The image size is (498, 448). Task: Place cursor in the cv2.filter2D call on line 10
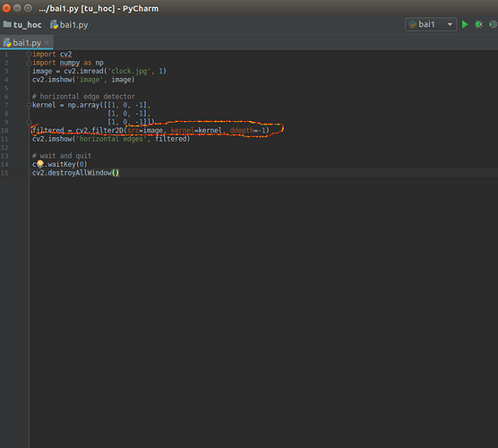(x=99, y=131)
